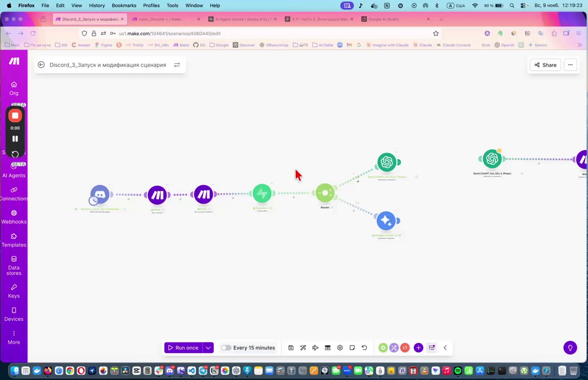This screenshot has height=380, width=588.
Task: Expand More in the left sidebar
Action: (x=14, y=338)
